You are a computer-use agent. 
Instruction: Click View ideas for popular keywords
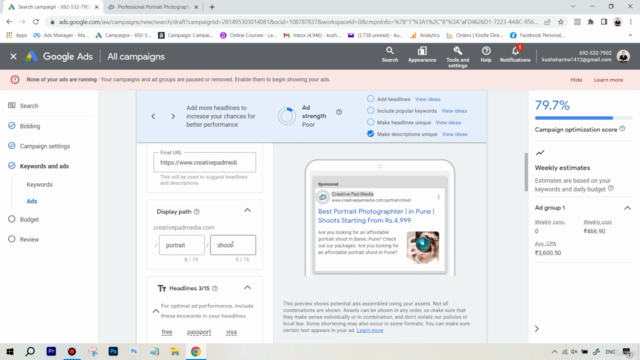pyautogui.click(x=454, y=111)
